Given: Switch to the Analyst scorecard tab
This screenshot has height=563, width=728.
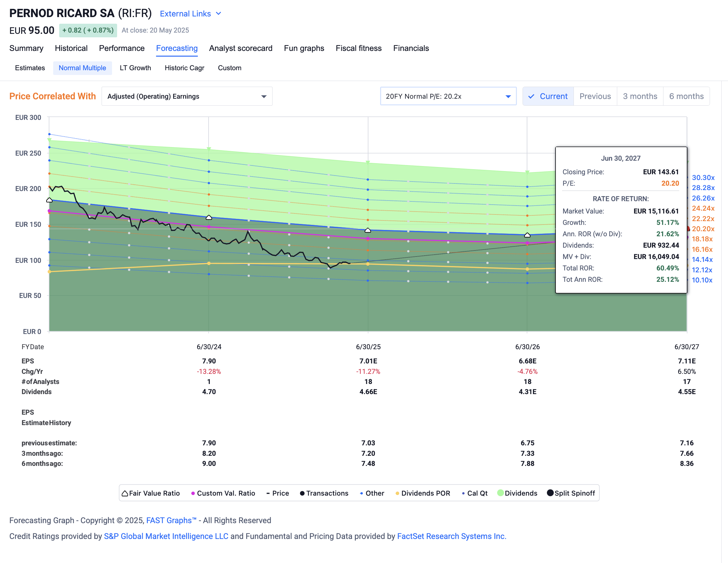Looking at the screenshot, I should pyautogui.click(x=241, y=48).
